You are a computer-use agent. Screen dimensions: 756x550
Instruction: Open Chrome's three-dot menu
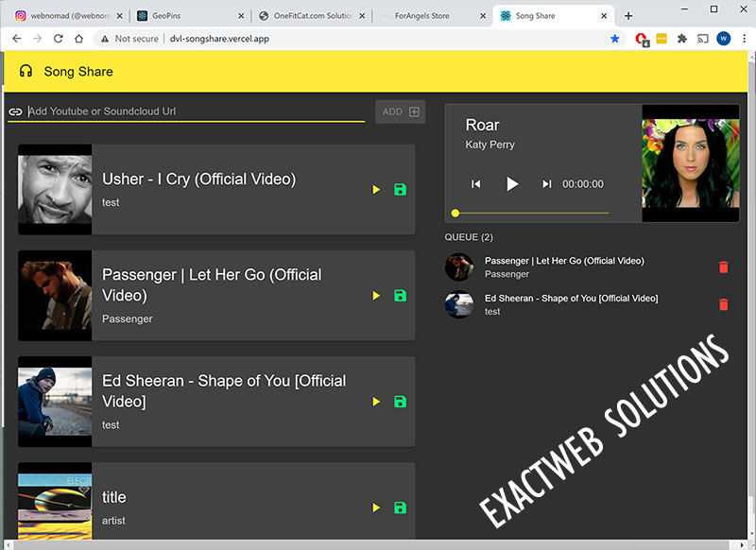pyautogui.click(x=745, y=39)
